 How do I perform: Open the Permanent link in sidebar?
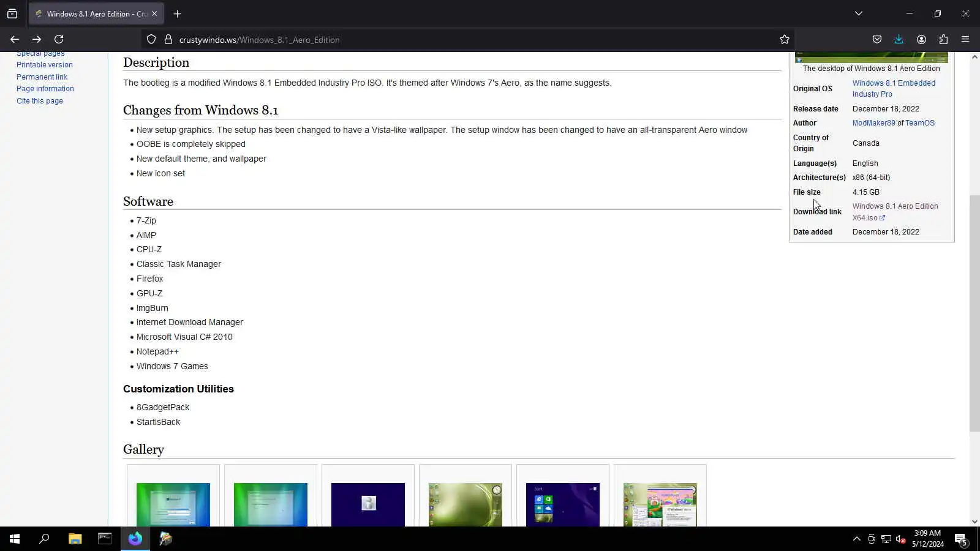(42, 77)
